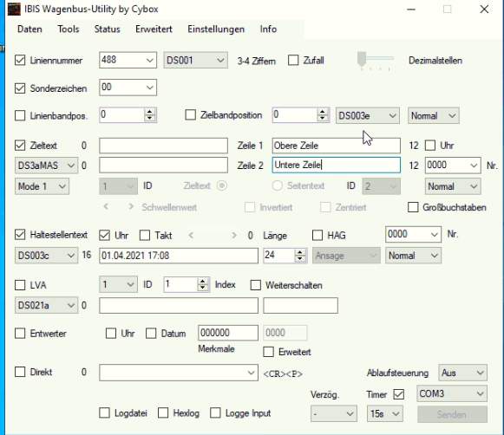The width and height of the screenshot is (504, 435).
Task: Check the LVA checkbox
Action: [20, 285]
